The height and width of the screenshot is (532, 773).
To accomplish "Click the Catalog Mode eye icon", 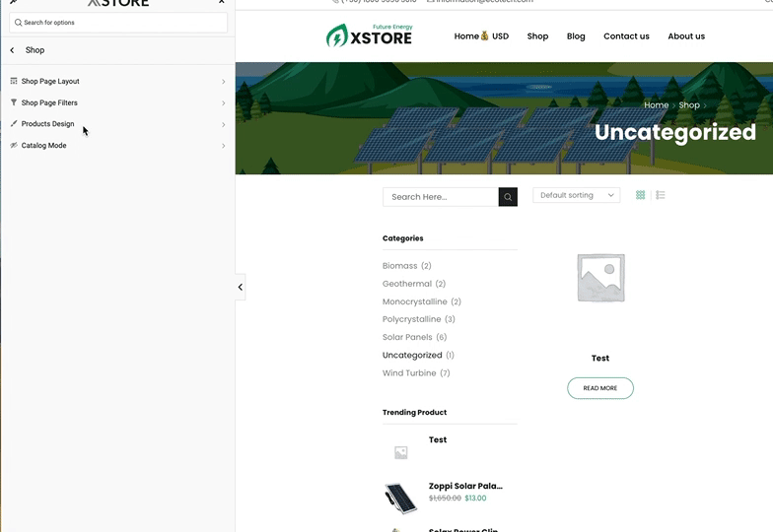I will coord(14,146).
